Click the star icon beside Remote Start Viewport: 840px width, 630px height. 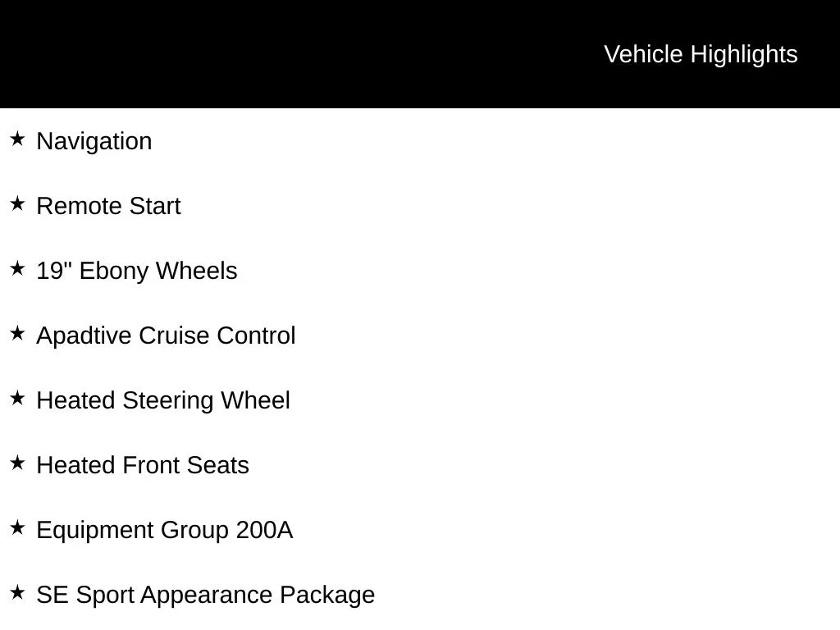point(17,203)
